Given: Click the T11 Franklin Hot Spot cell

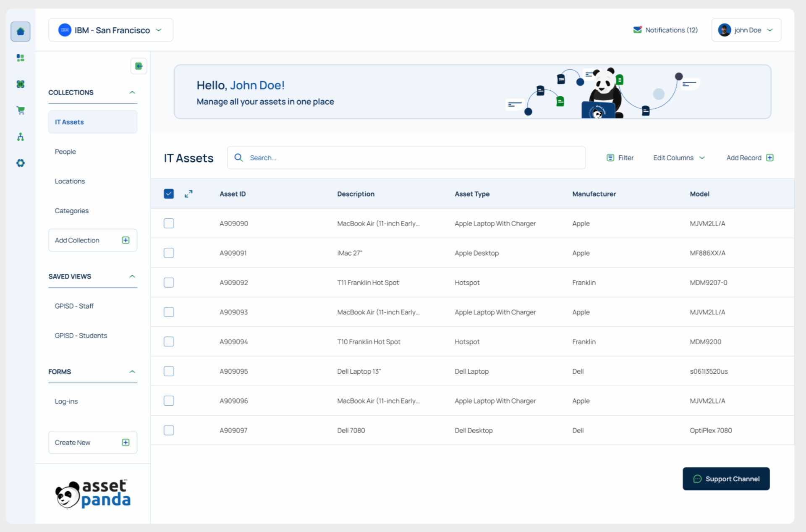Looking at the screenshot, I should coord(368,283).
